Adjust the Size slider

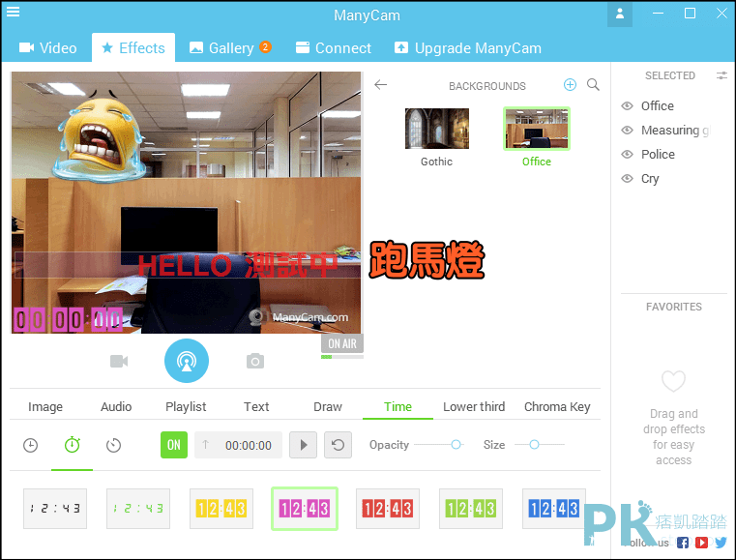click(534, 445)
